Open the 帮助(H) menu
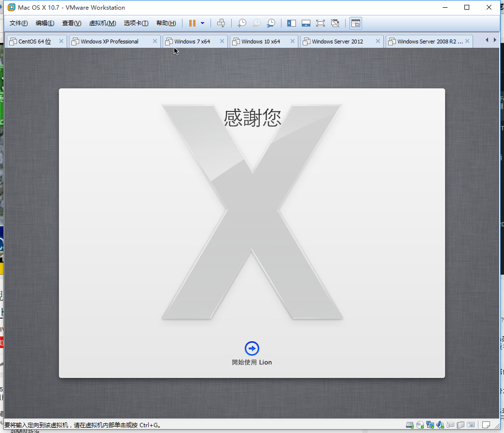 (166, 23)
